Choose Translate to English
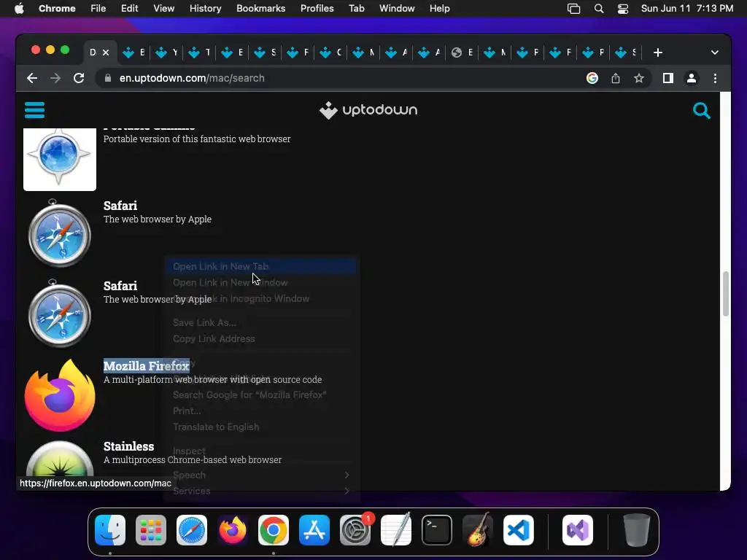Viewport: 747px width, 560px height. (262, 427)
